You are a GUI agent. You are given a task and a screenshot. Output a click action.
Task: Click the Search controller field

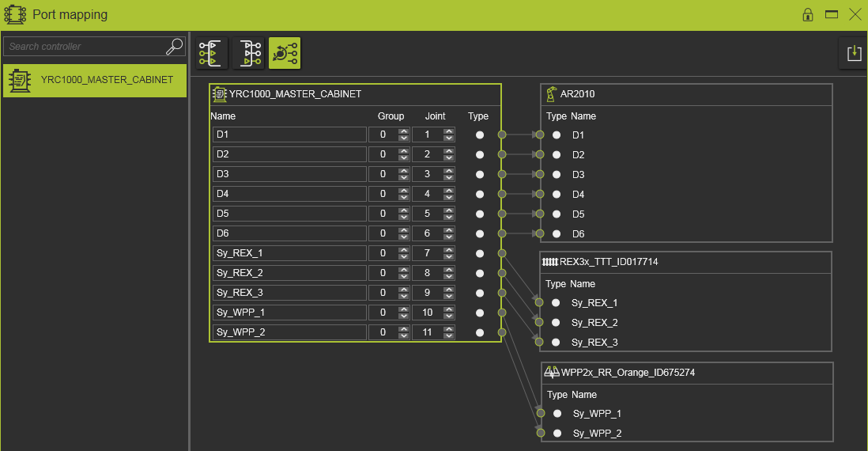83,47
